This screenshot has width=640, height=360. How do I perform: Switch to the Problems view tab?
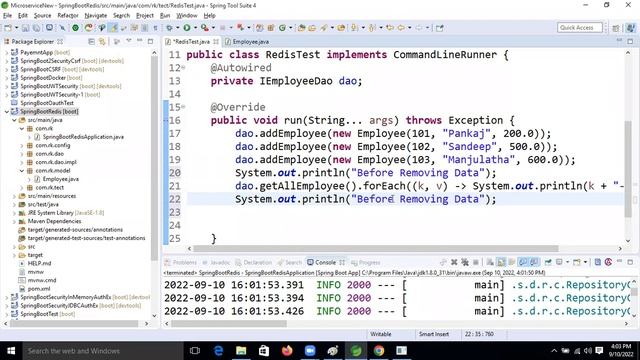tap(181, 262)
